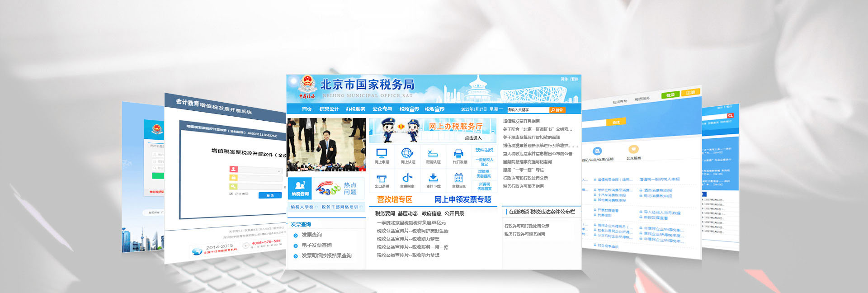Switch to the 税务要闻 news tab
The height and width of the screenshot is (293, 868).
coord(385,213)
